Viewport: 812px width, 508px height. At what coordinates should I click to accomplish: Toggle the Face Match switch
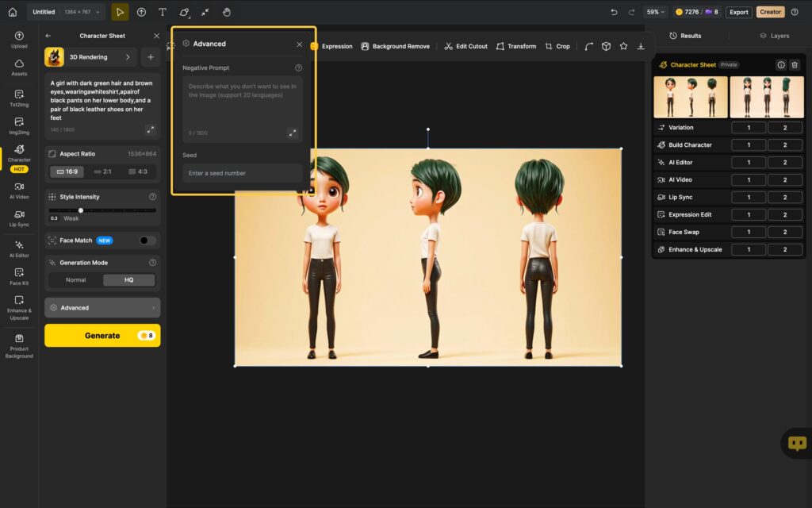147,241
